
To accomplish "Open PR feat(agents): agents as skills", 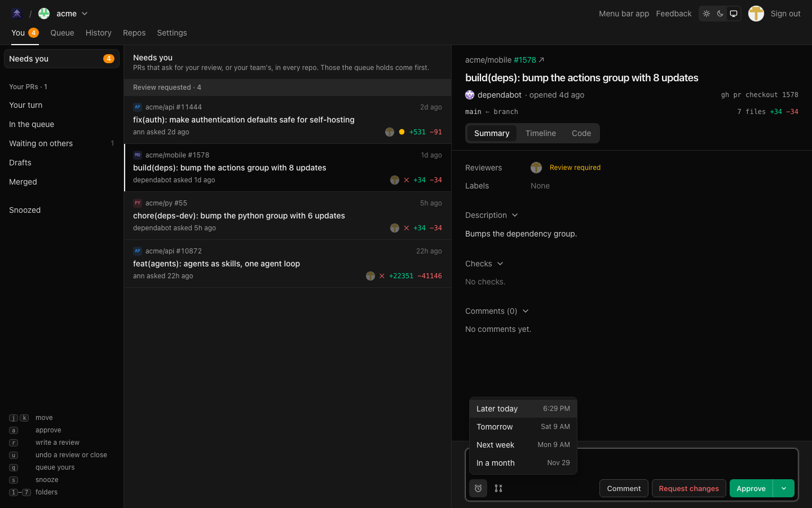I will [x=288, y=264].
